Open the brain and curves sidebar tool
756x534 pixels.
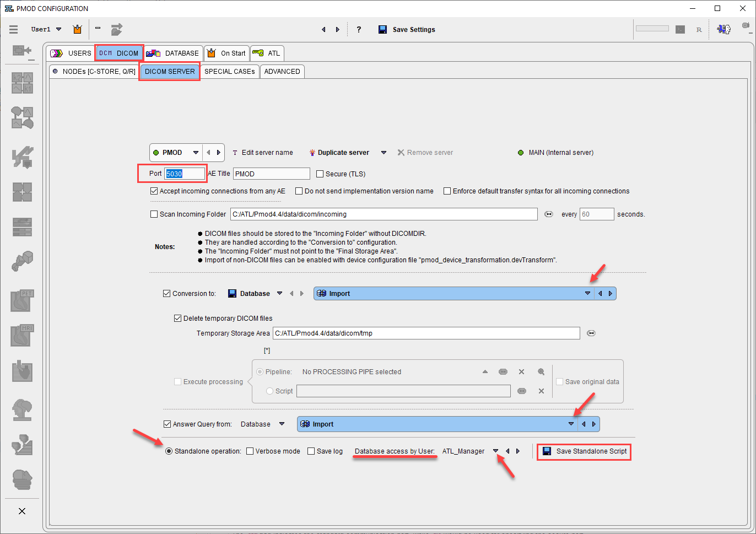click(23, 117)
